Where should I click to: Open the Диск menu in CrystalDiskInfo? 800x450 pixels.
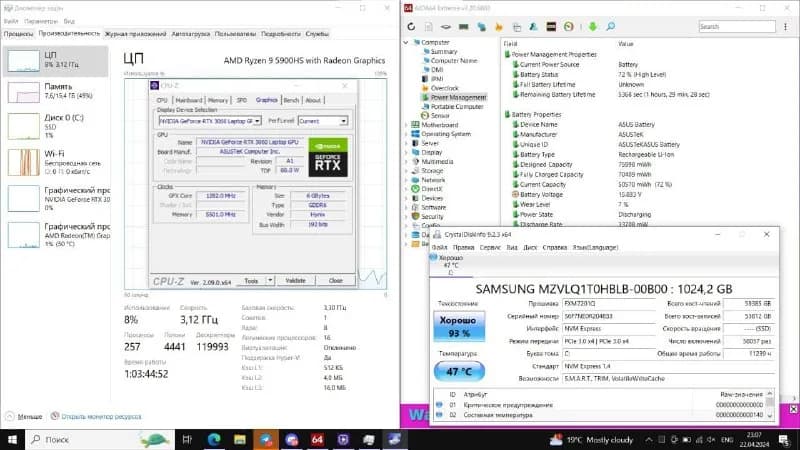[x=530, y=247]
